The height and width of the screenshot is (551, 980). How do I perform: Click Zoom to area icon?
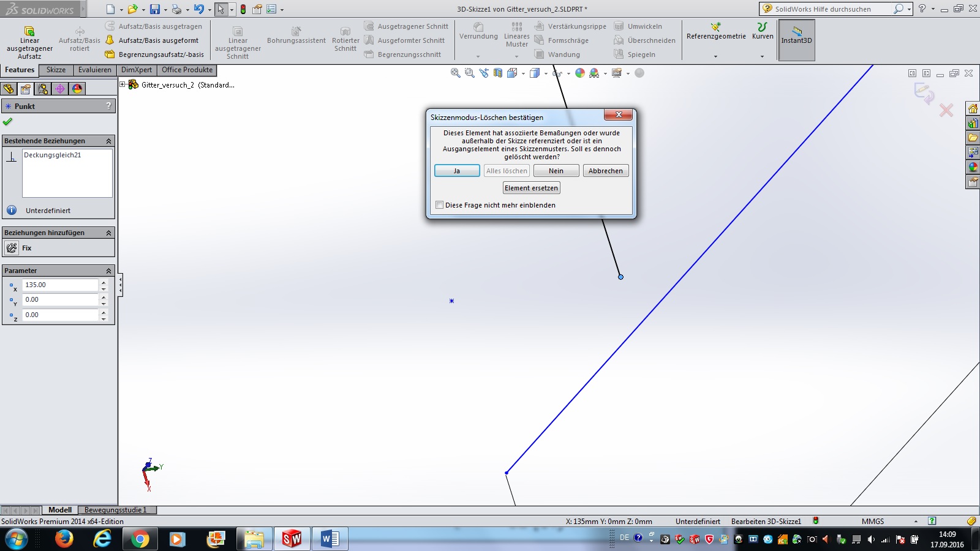click(x=469, y=73)
